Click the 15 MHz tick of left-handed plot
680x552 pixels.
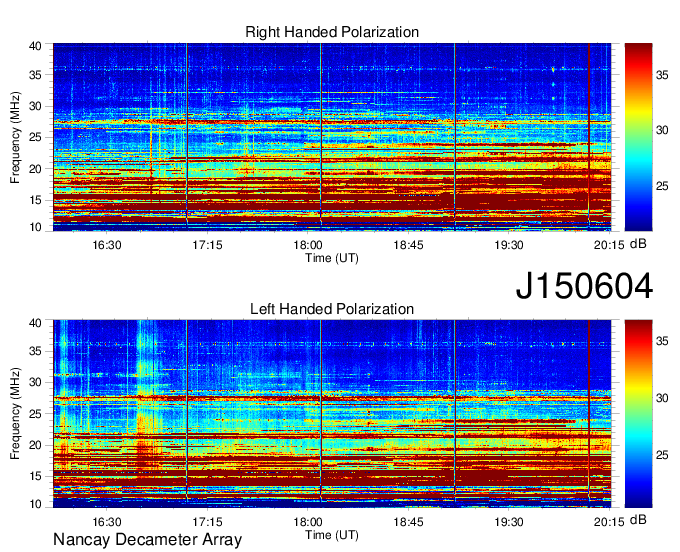35,477
